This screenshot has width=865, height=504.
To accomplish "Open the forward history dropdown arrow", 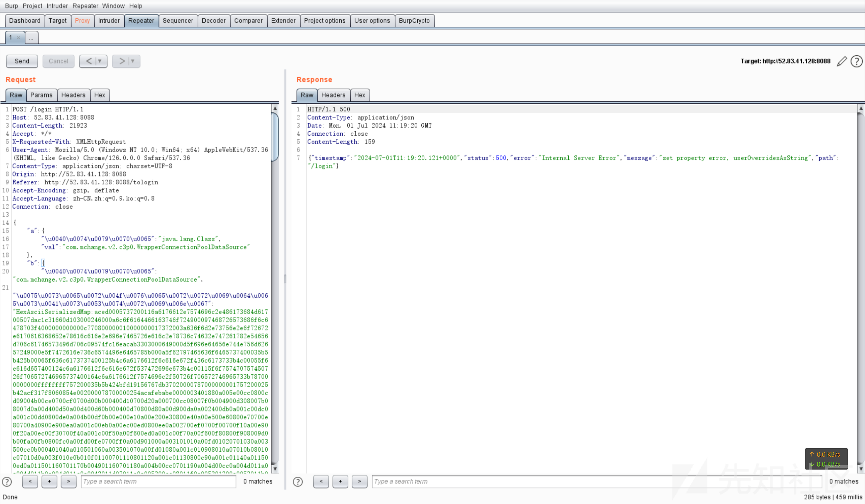I will pyautogui.click(x=133, y=61).
